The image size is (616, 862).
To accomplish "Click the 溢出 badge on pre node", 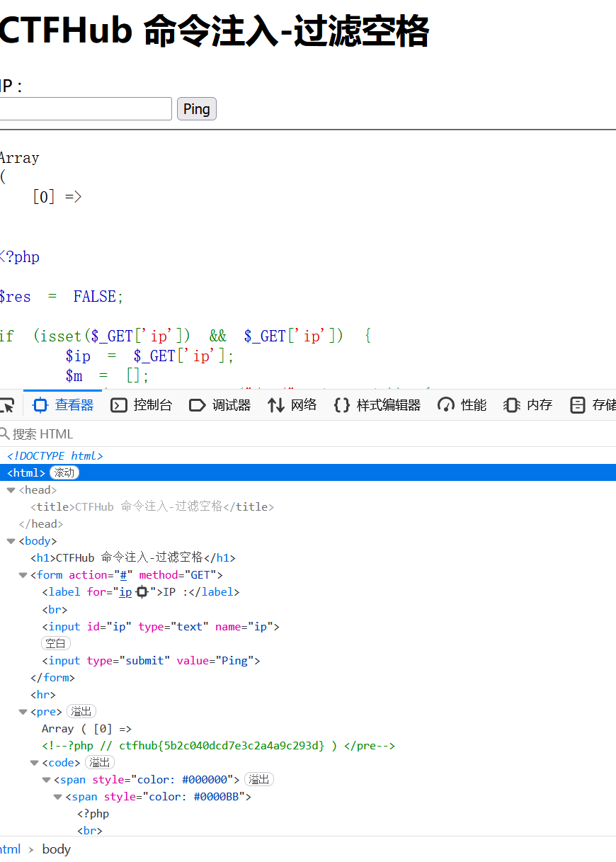I will [x=81, y=712].
